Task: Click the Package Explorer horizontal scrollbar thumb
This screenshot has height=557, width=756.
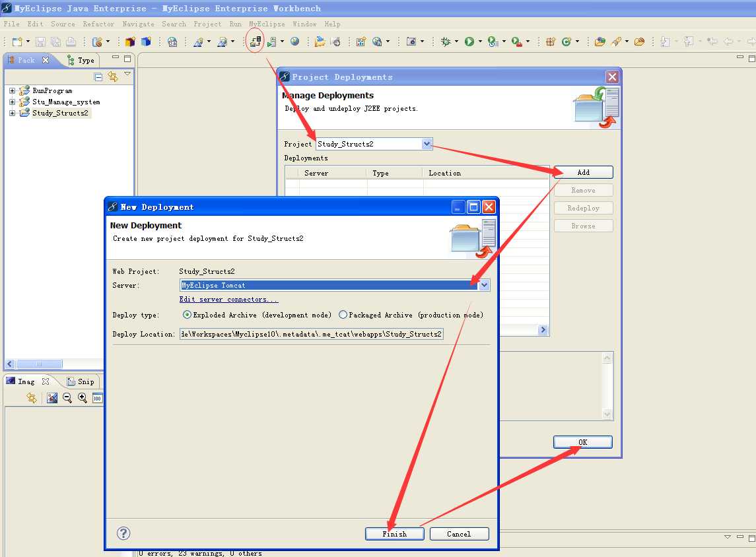Action: point(39,364)
